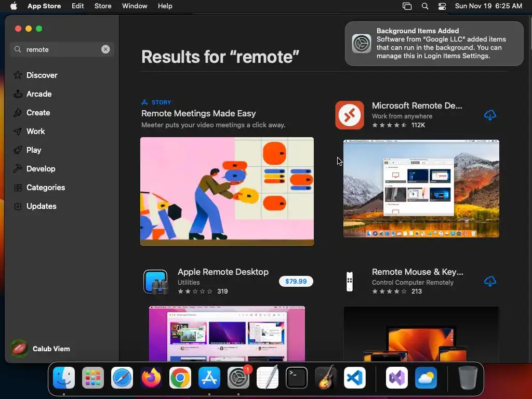Open Spotlight search in menu bar
This screenshot has width=532, height=399.
point(424,6)
